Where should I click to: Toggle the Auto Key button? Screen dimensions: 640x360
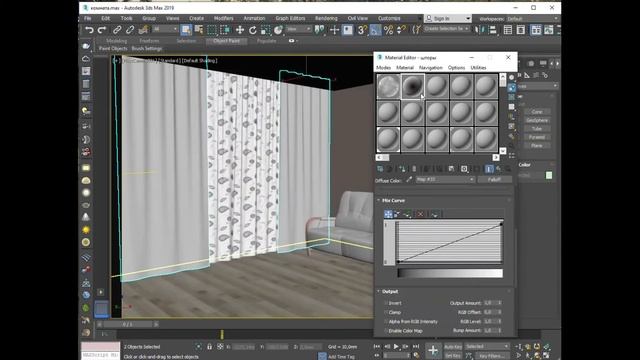453,347
